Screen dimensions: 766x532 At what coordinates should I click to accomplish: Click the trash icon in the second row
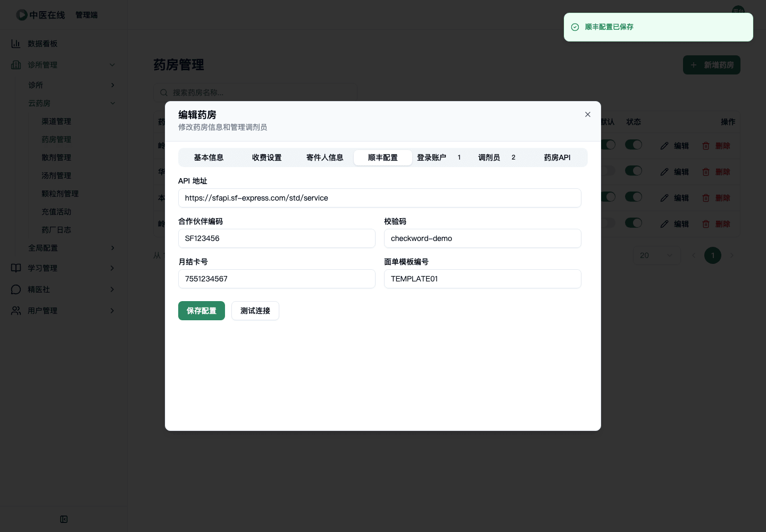(706, 172)
